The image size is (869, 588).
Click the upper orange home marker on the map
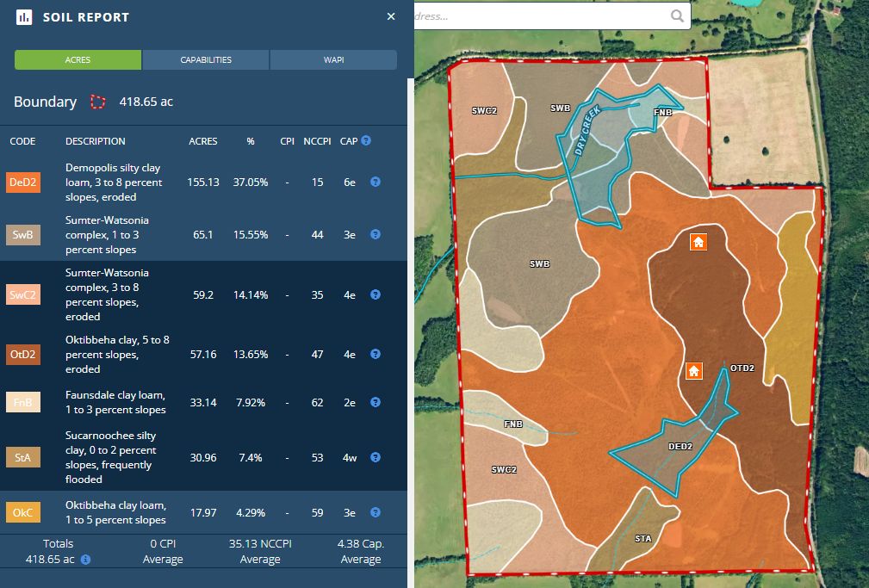pos(698,242)
